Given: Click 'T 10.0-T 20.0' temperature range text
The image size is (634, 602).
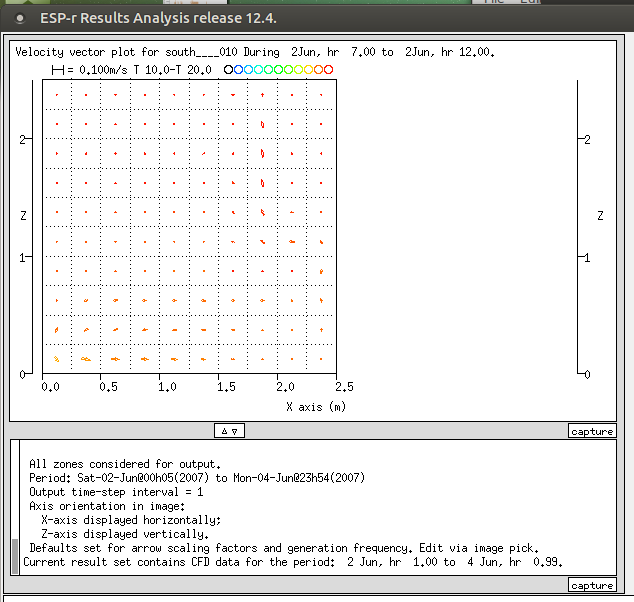Looking at the screenshot, I should click(x=173, y=70).
